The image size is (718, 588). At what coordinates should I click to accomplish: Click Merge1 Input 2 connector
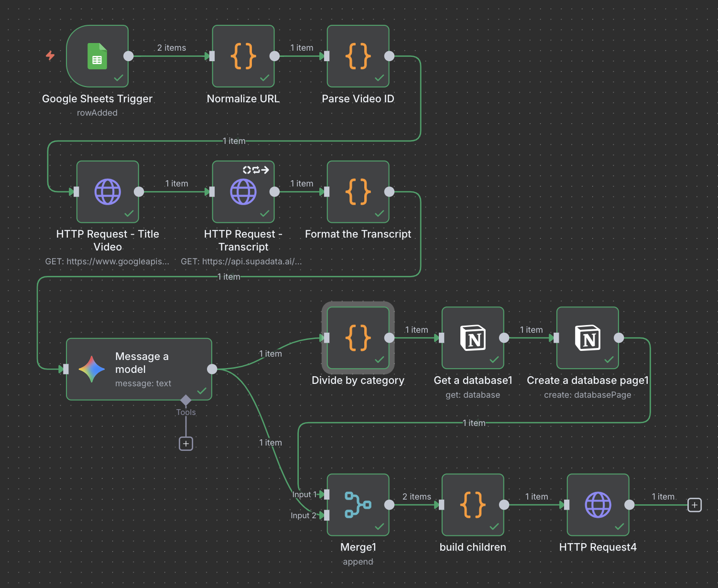326,515
